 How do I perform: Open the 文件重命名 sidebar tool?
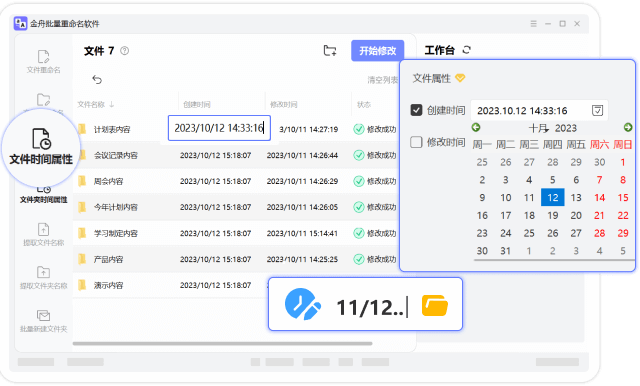pos(44,62)
